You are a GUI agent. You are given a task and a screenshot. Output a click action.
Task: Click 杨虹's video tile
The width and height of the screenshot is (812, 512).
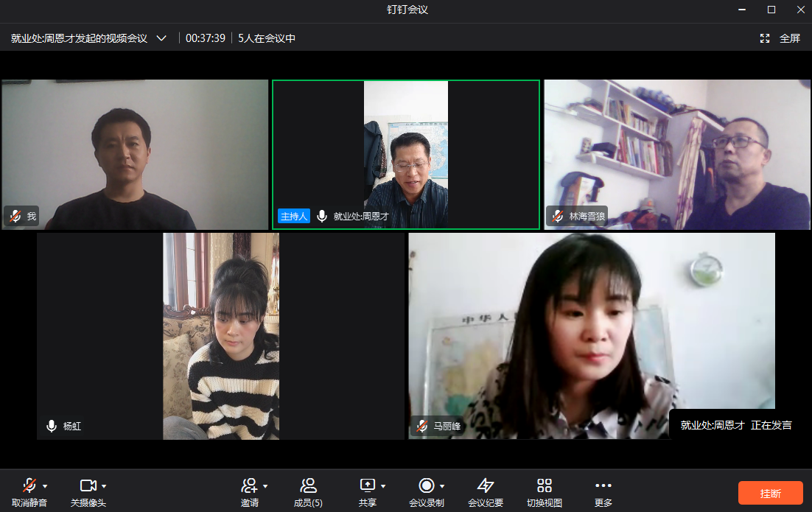click(x=220, y=336)
